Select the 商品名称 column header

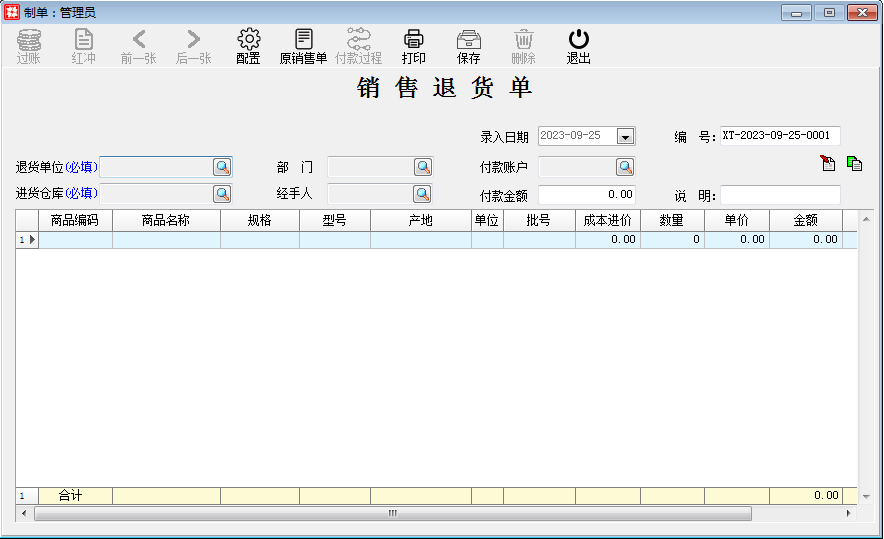coord(166,221)
